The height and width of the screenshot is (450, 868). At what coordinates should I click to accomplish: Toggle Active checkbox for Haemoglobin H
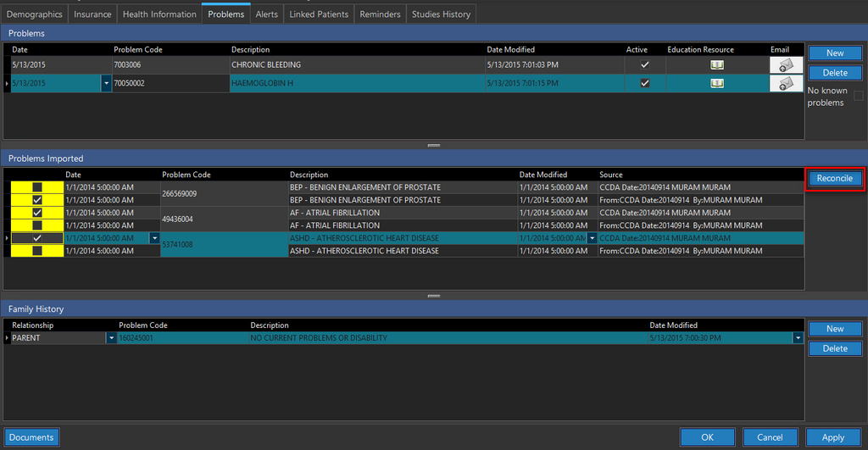[x=645, y=83]
